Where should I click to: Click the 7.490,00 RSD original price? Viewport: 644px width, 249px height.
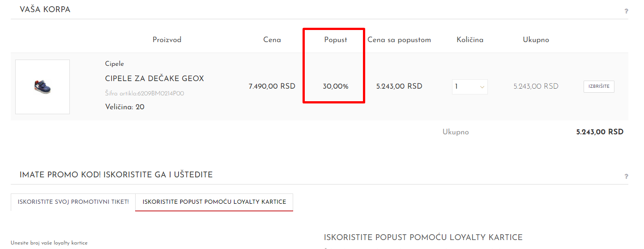(x=272, y=86)
